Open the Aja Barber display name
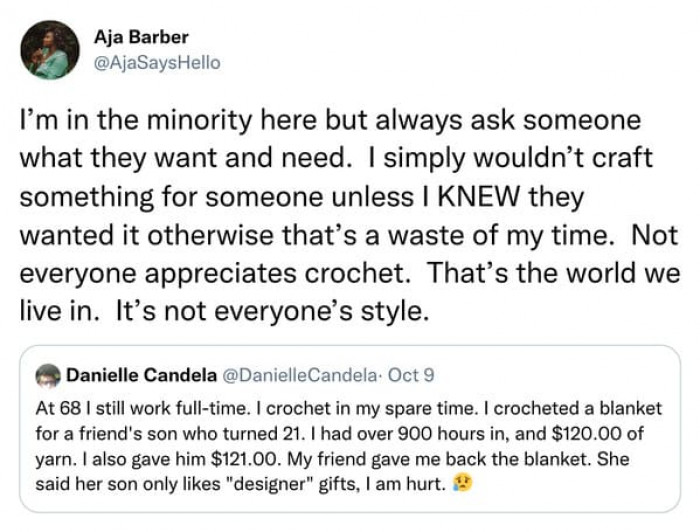700x532 pixels. 141,38
